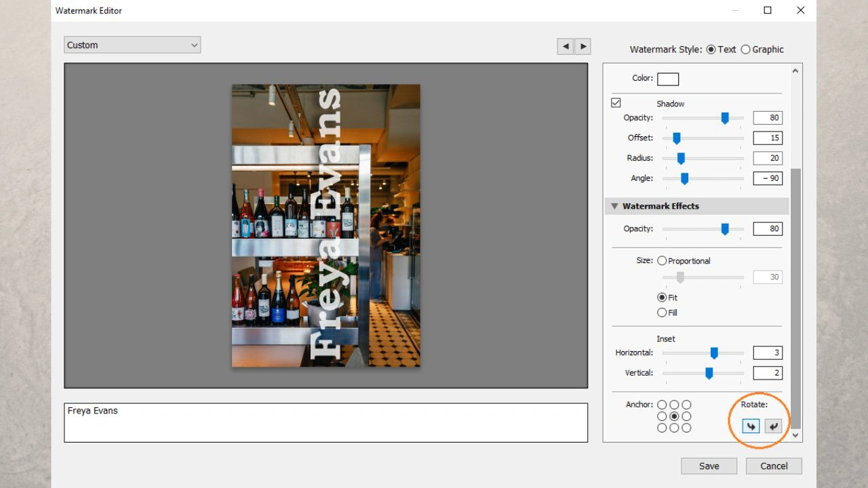Close the Watermark Editor window
Viewport: 868px width, 488px height.
(801, 10)
